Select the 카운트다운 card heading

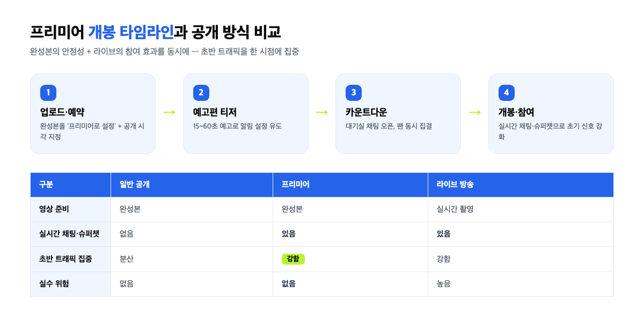[366, 112]
